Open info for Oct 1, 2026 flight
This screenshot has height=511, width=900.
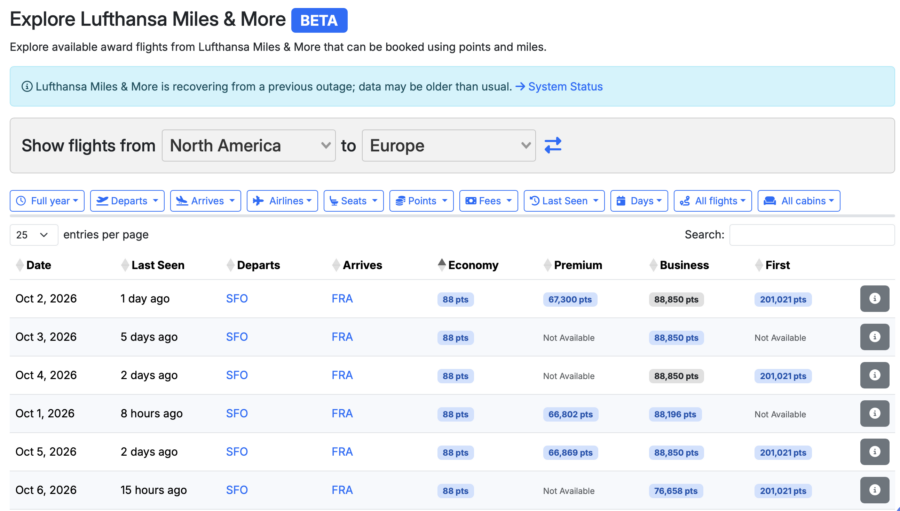coord(874,413)
